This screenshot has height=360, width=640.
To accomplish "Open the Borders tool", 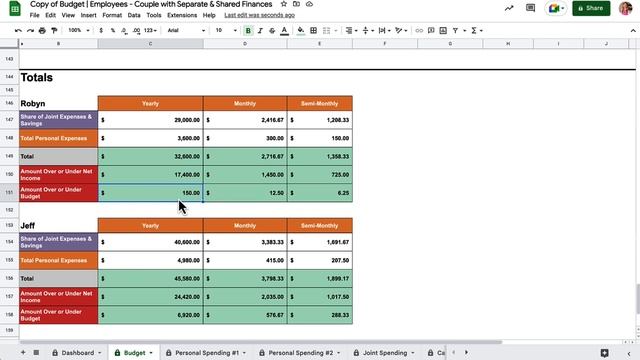I will tap(313, 31).
